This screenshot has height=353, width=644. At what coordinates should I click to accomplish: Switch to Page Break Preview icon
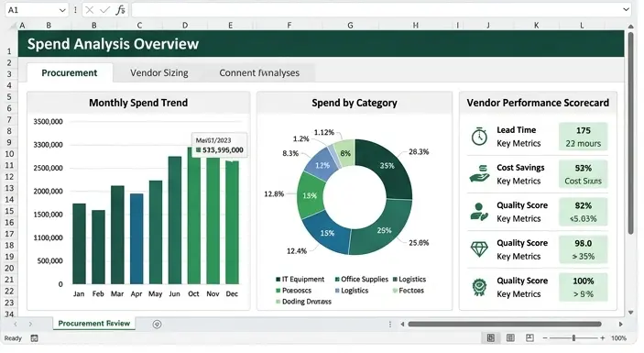(x=529, y=337)
